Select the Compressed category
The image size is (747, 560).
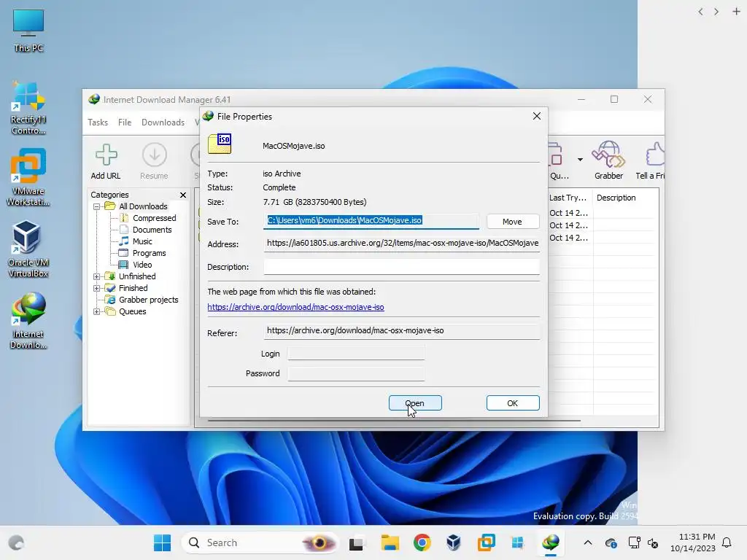(x=154, y=218)
